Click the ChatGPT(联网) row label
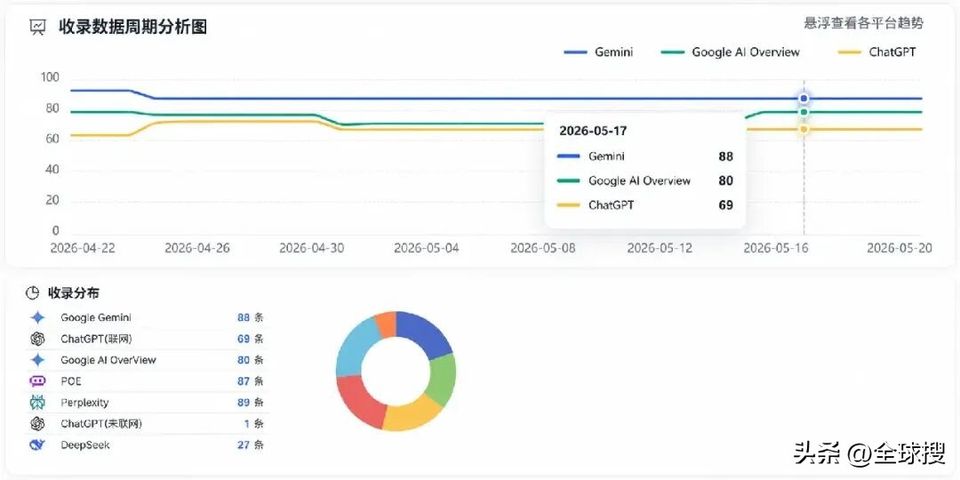The image size is (960, 480). [x=96, y=339]
